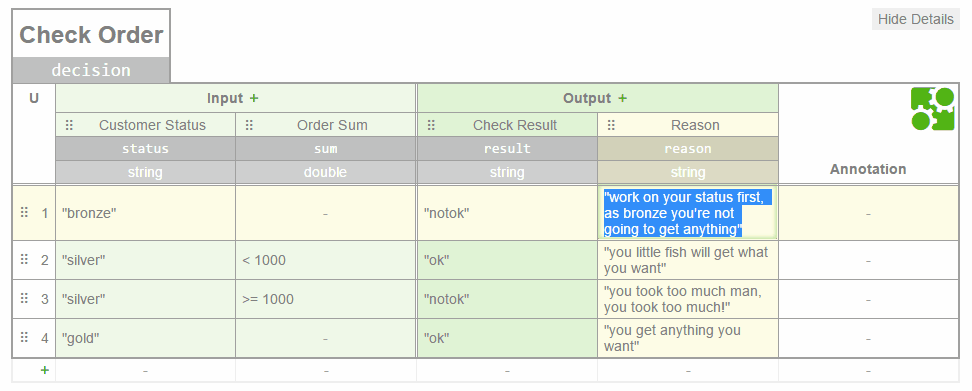Click the Check Order table name

point(91,35)
